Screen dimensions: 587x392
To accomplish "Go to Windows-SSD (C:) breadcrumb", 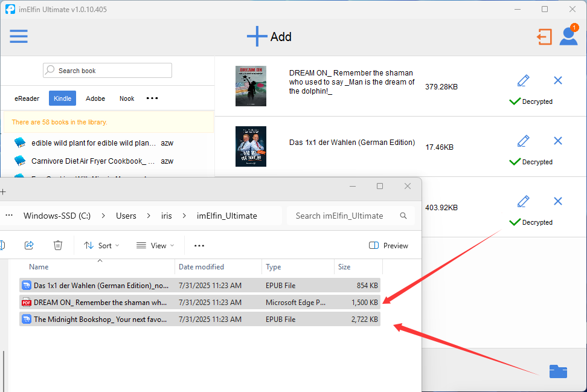I will tap(57, 216).
